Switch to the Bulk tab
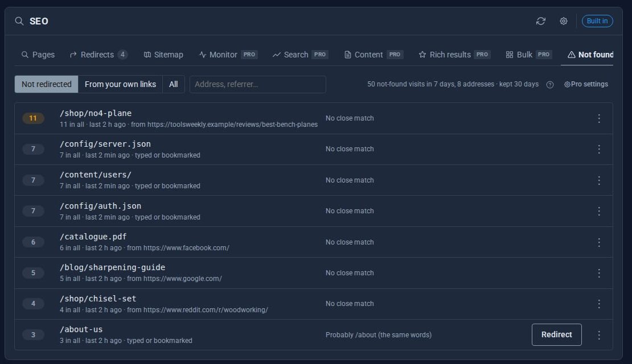632x364 pixels. point(528,55)
